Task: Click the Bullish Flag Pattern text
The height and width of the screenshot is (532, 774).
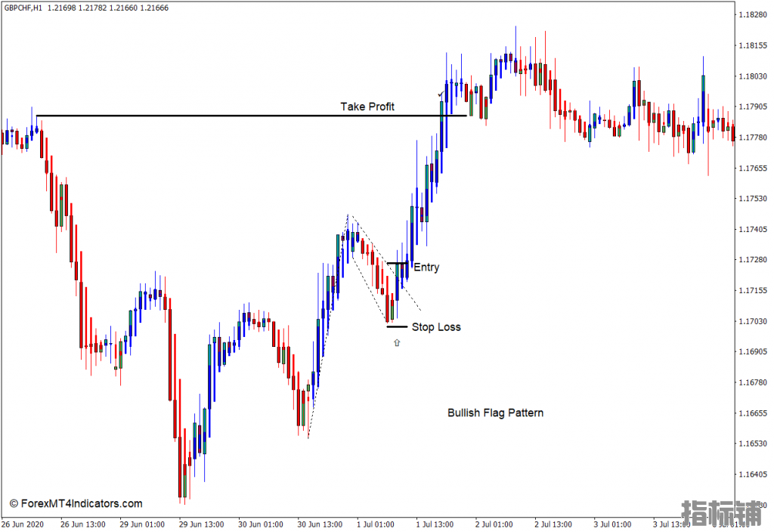Action: (x=495, y=413)
